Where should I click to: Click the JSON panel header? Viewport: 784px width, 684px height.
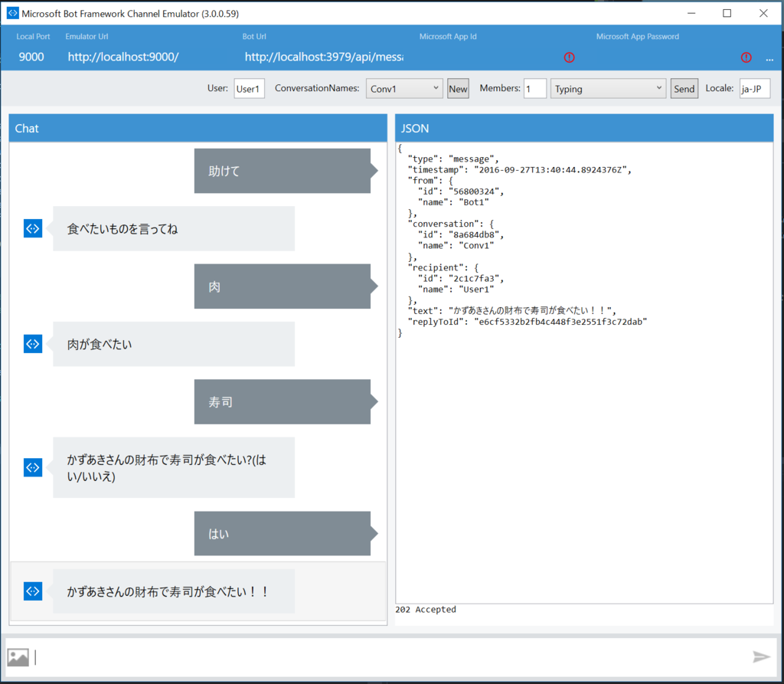[584, 128]
